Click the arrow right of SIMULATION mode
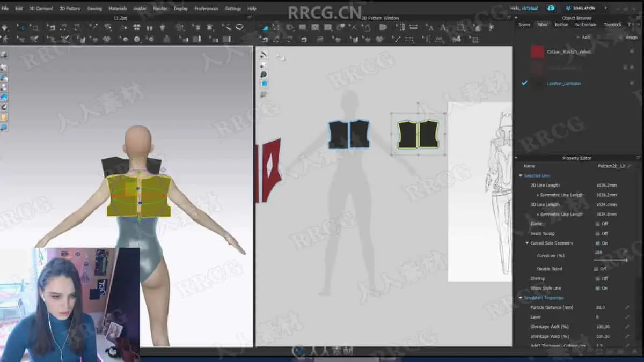Image resolution: width=644 pixels, height=362 pixels. pyautogui.click(x=606, y=8)
